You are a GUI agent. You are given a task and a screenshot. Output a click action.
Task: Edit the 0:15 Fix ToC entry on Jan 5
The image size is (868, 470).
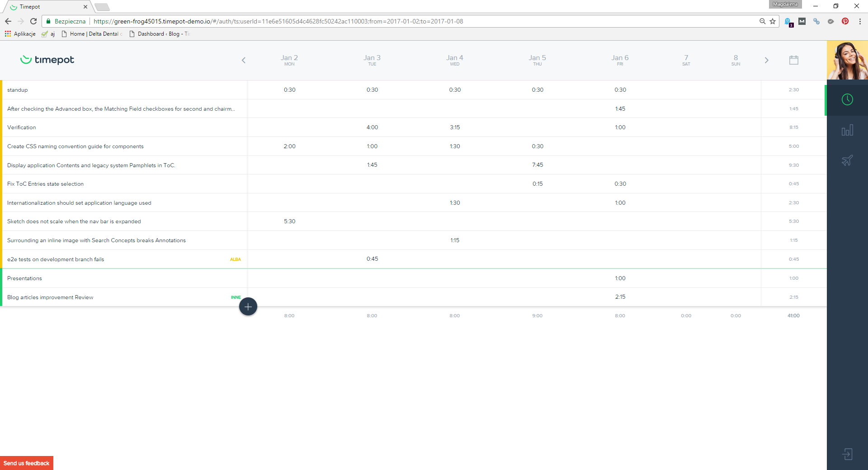(538, 184)
